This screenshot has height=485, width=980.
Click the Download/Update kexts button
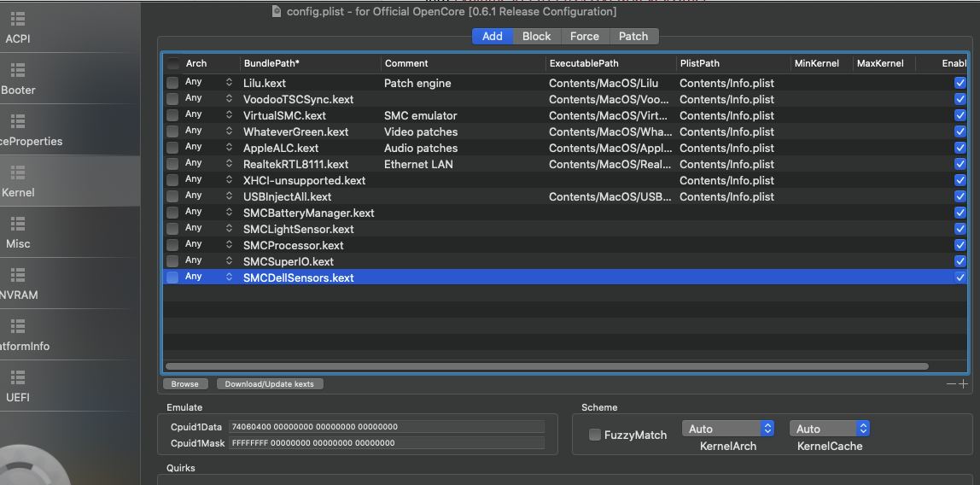(270, 383)
